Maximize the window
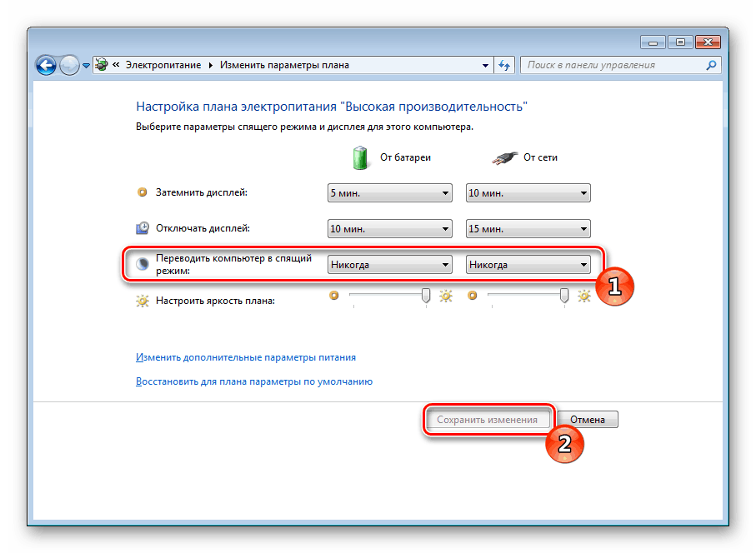756x553 pixels. pos(680,42)
